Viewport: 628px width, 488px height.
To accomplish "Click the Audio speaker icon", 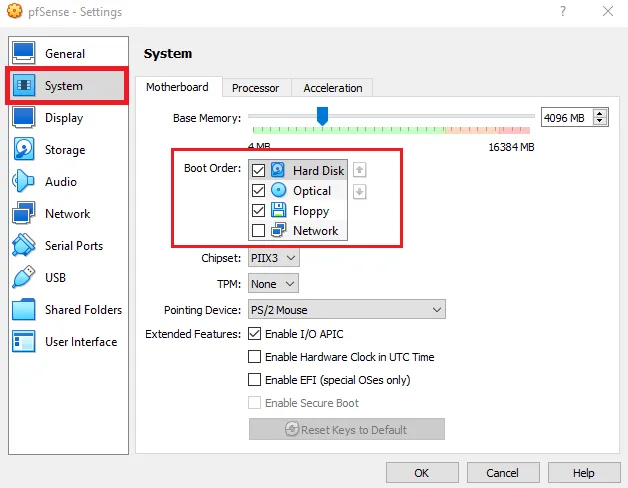I will 23,181.
